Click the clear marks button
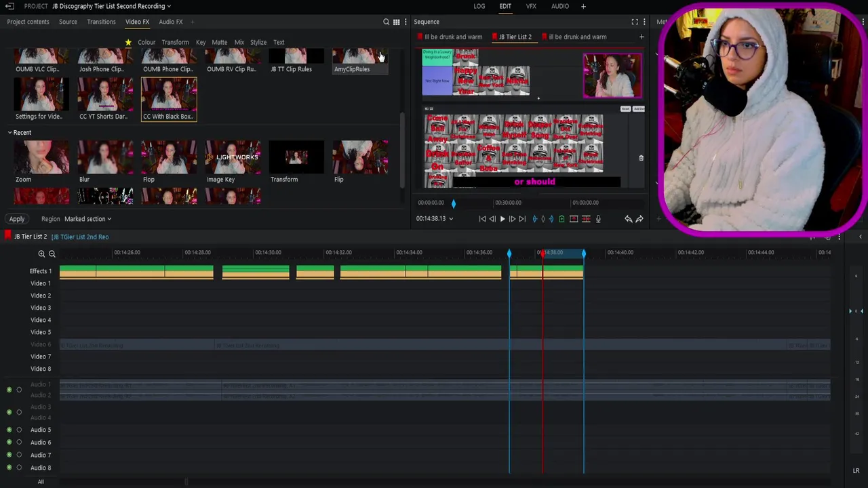The width and height of the screenshot is (868, 488). [x=542, y=219]
